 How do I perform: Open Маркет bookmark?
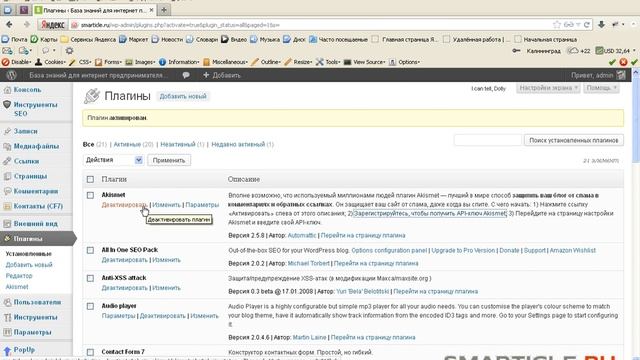(133, 40)
